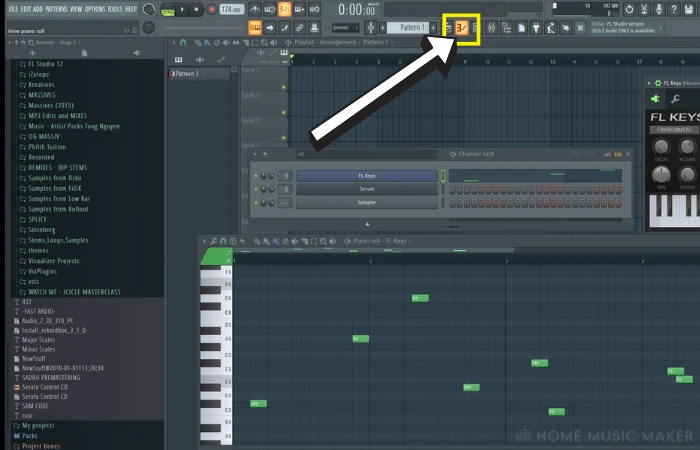Screen dimensions: 700x450
Task: Toggle loop recording icon
Action: pyautogui.click(x=314, y=9)
